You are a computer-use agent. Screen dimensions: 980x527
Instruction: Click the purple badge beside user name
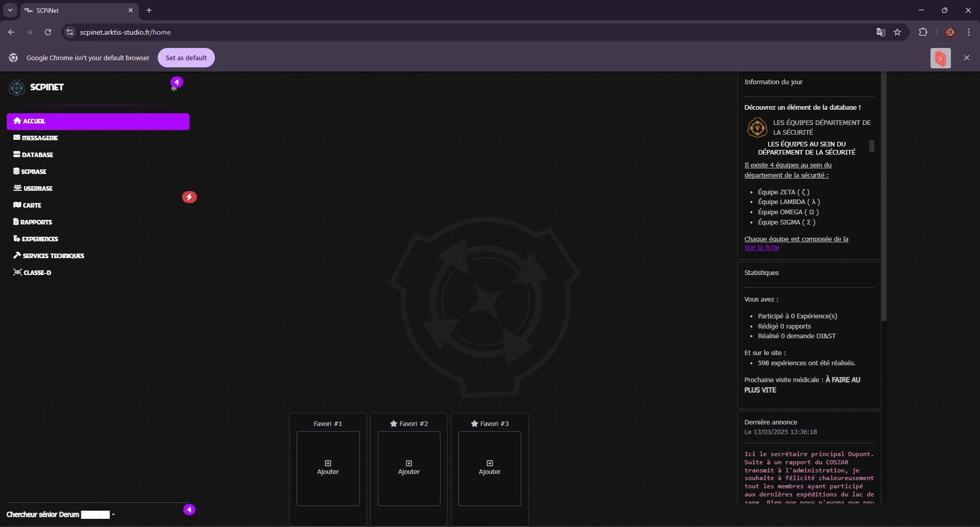pos(189,510)
